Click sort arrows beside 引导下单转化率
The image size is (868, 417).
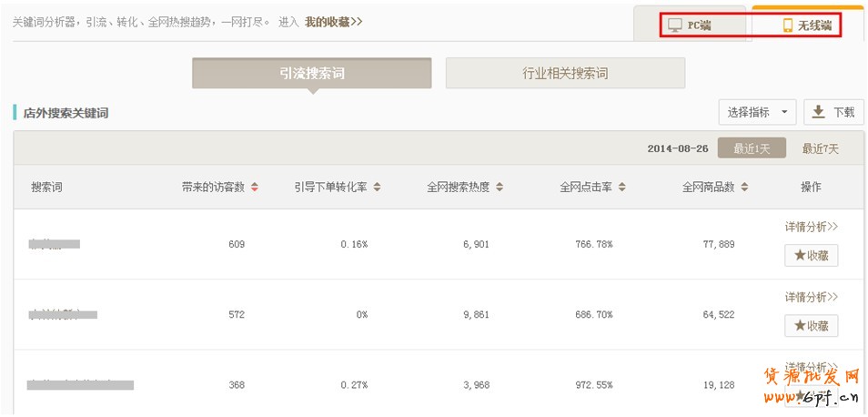(377, 188)
